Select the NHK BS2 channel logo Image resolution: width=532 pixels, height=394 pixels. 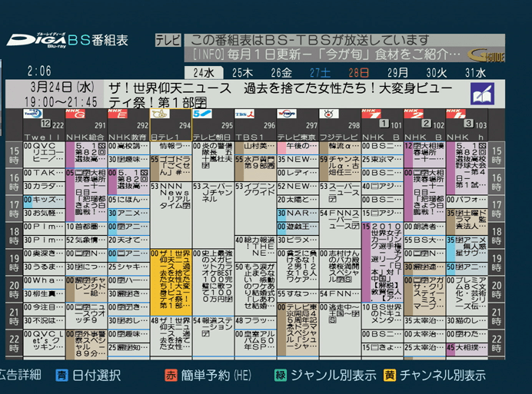click(414, 114)
